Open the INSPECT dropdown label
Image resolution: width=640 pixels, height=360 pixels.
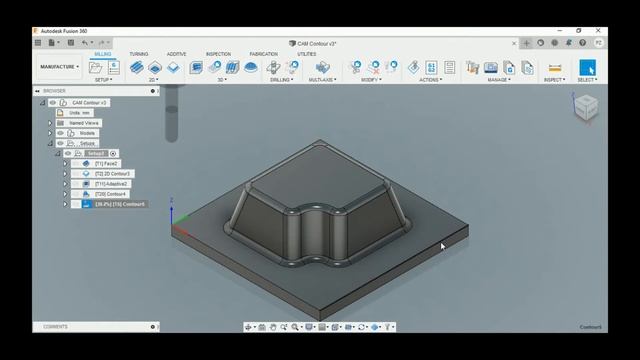click(x=554, y=80)
